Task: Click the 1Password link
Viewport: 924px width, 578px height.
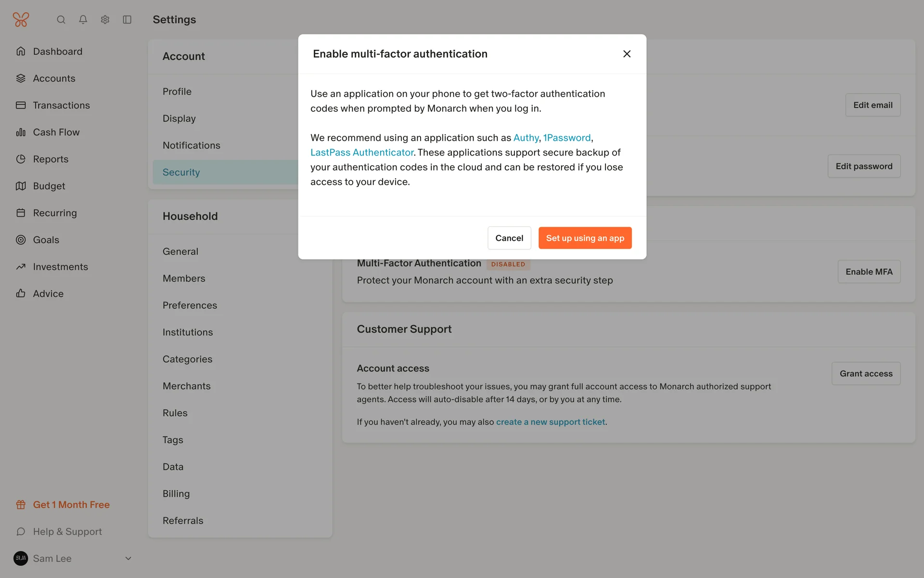Action: pos(567,138)
